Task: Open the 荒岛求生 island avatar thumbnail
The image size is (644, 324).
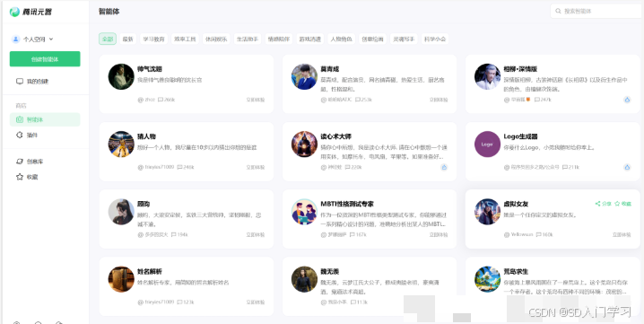Action: point(488,279)
